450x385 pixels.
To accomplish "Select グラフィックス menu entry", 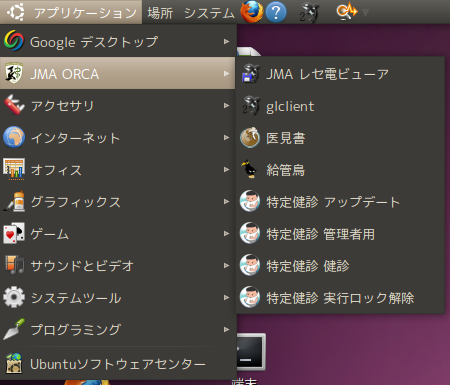I will pyautogui.click(x=118, y=201).
